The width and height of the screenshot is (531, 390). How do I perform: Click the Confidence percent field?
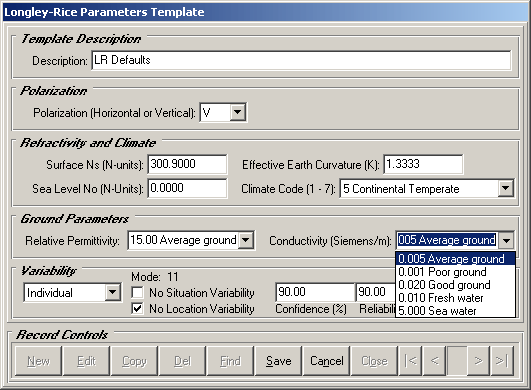tap(315, 292)
